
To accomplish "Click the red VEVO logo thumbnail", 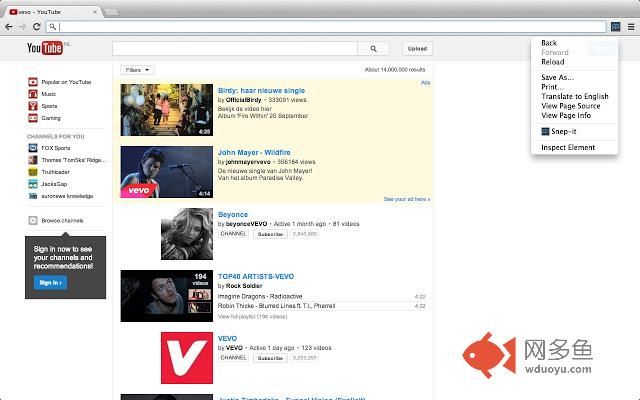I will (x=187, y=358).
